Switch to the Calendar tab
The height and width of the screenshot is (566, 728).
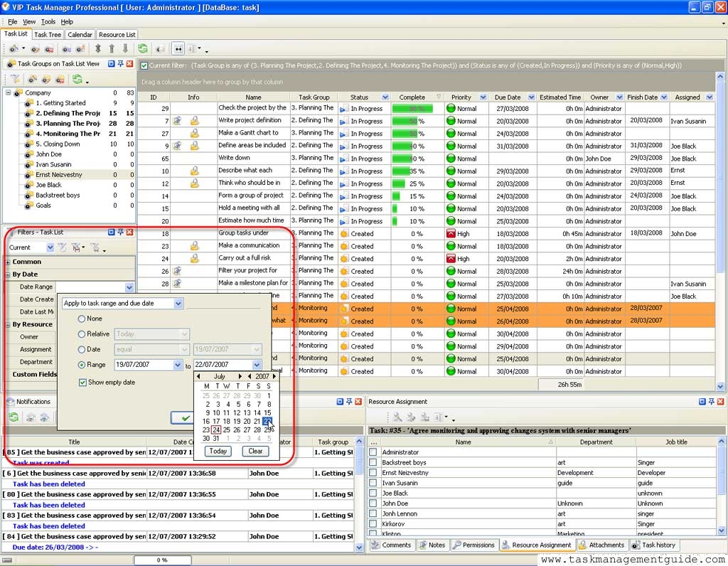click(80, 34)
